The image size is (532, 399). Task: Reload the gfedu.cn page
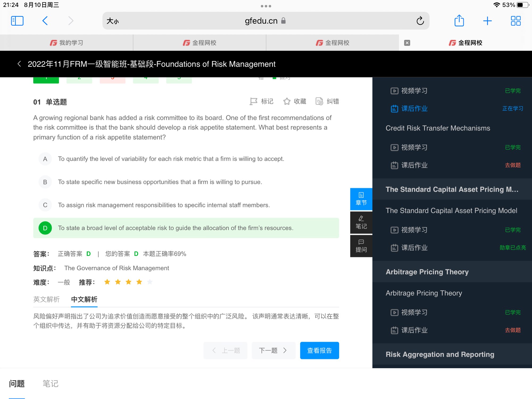[x=420, y=21]
